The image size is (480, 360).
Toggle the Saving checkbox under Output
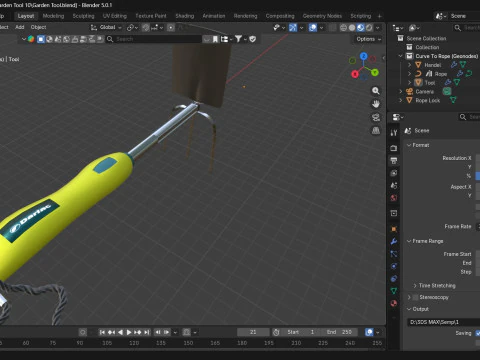tap(478, 333)
